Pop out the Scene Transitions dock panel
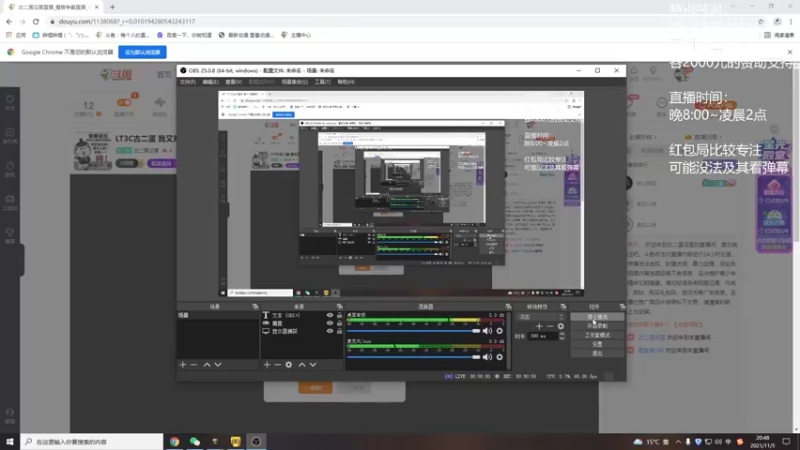 coord(563,307)
